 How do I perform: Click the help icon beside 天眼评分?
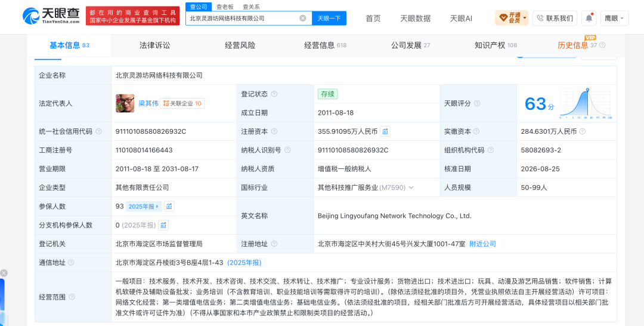(477, 104)
